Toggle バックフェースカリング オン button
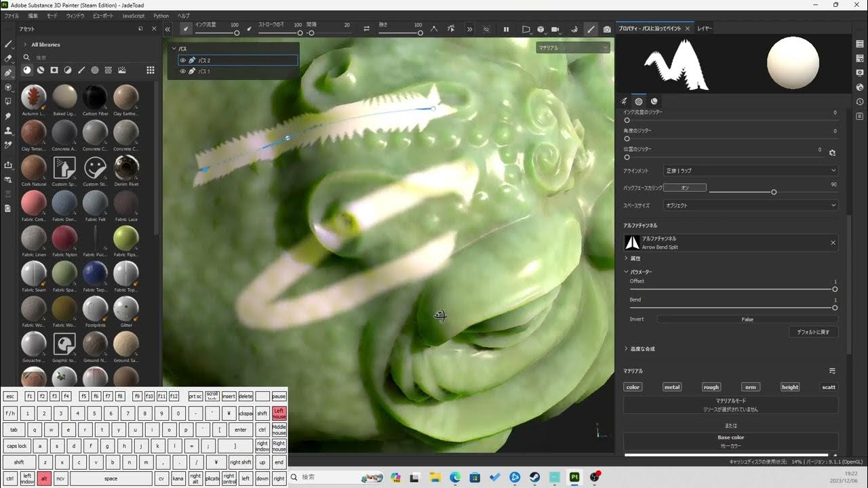Viewport: 868px width, 488px height. 685,188
